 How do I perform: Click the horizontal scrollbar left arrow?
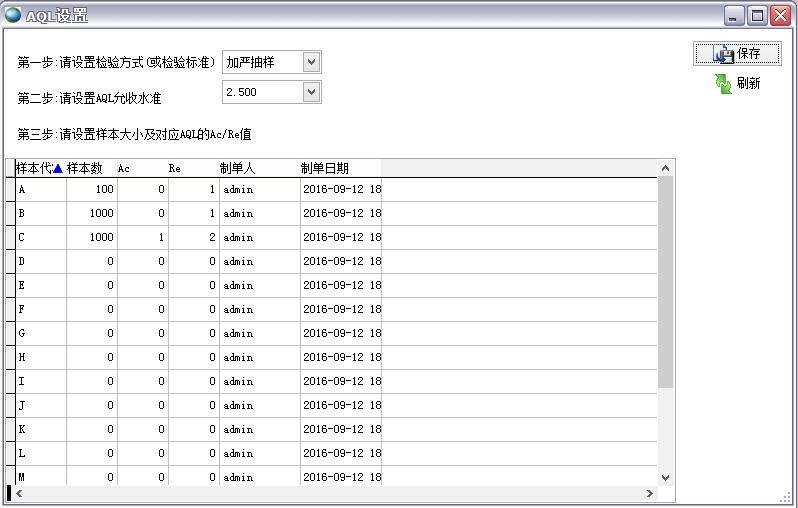point(18,493)
